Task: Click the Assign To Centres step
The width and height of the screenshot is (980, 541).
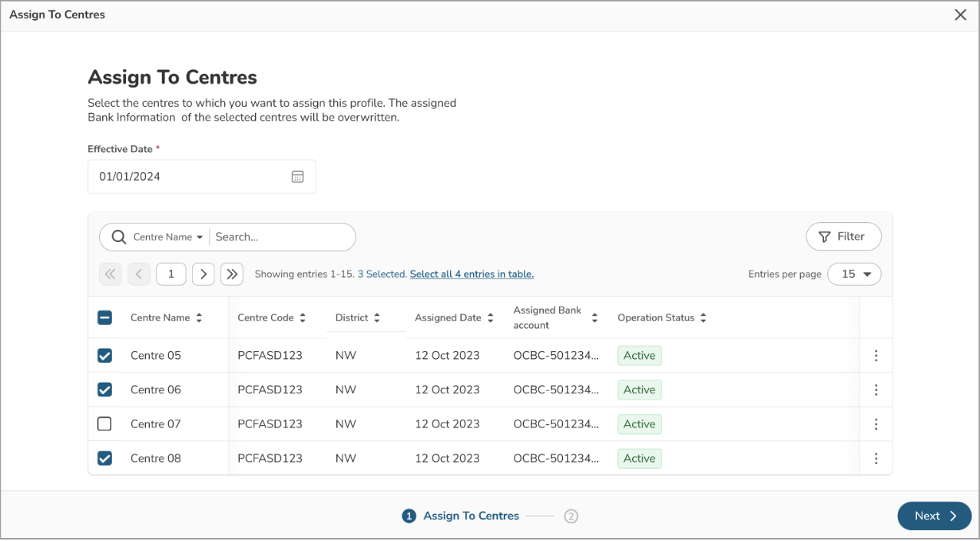Action: pos(470,516)
